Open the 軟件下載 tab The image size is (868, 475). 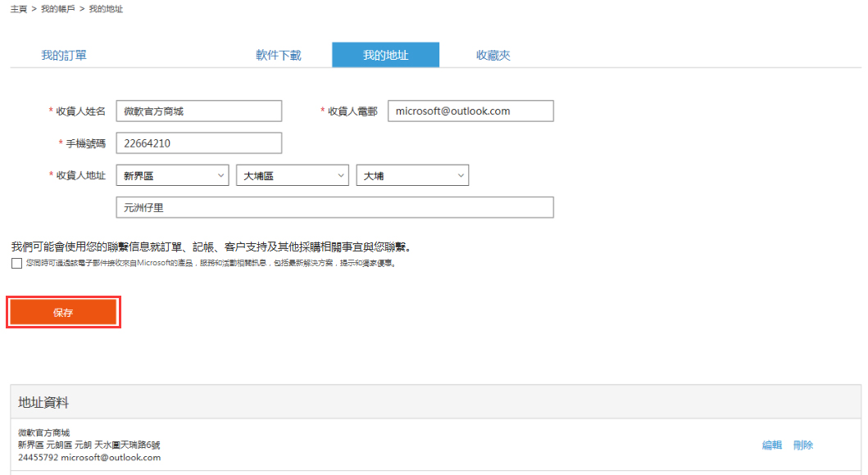[279, 55]
